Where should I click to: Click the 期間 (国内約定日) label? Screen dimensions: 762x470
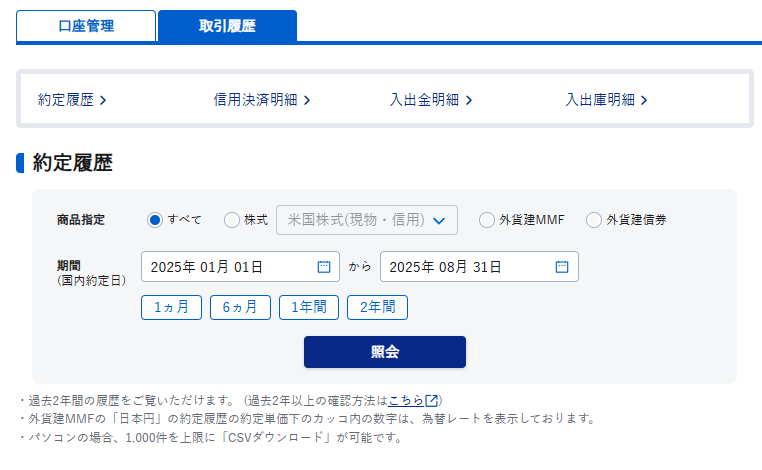click(91, 273)
